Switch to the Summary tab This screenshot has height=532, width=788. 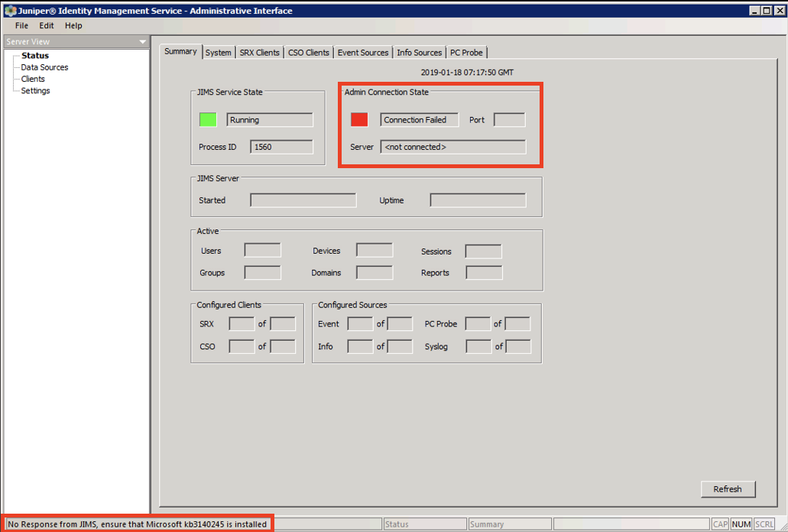tap(180, 51)
